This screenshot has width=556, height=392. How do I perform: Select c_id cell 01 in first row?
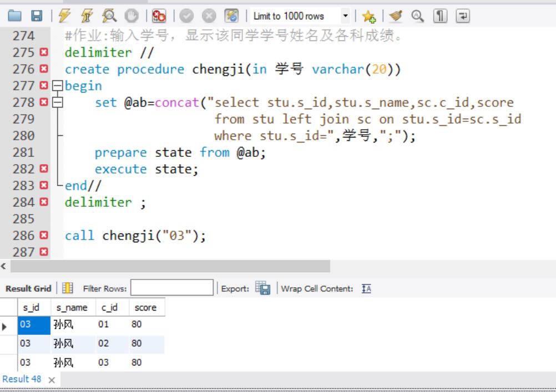(112, 325)
